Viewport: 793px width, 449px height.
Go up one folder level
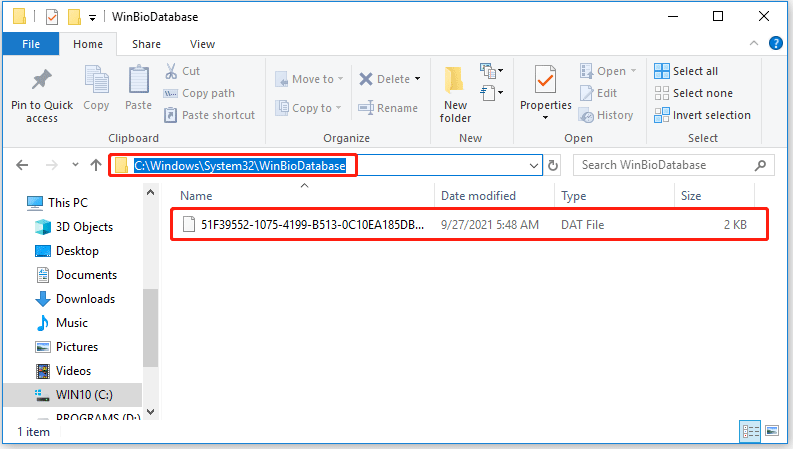pyautogui.click(x=96, y=165)
